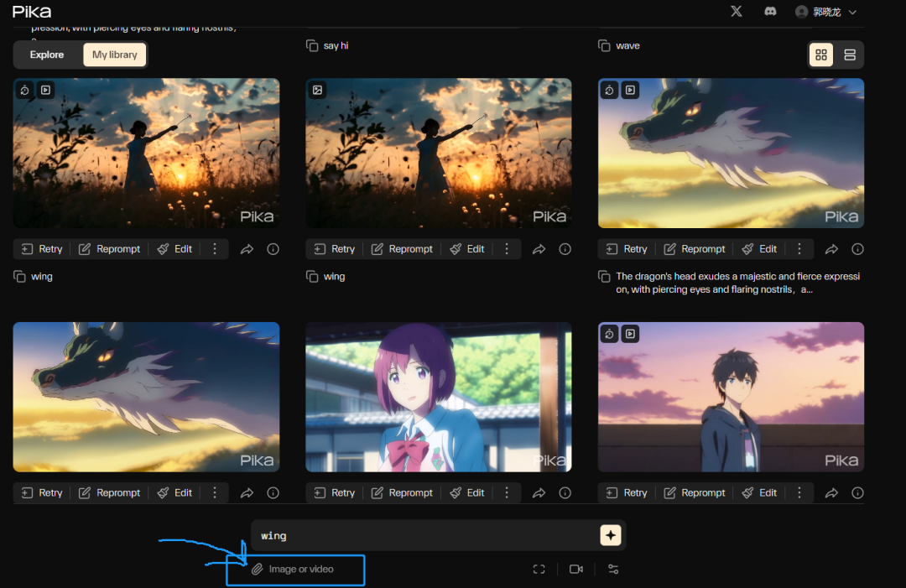The width and height of the screenshot is (906, 588).
Task: Edit the purple-haired girl generation
Action: [x=467, y=492]
